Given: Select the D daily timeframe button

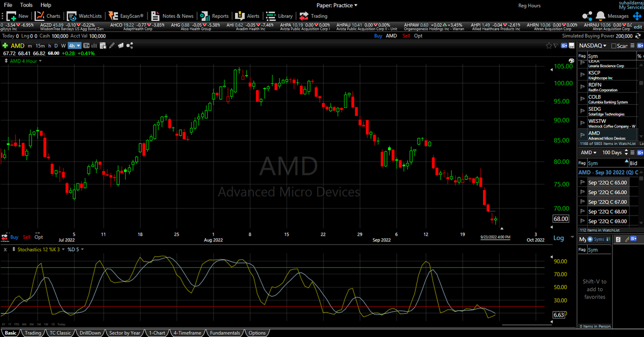Looking at the screenshot, I should [x=56, y=46].
